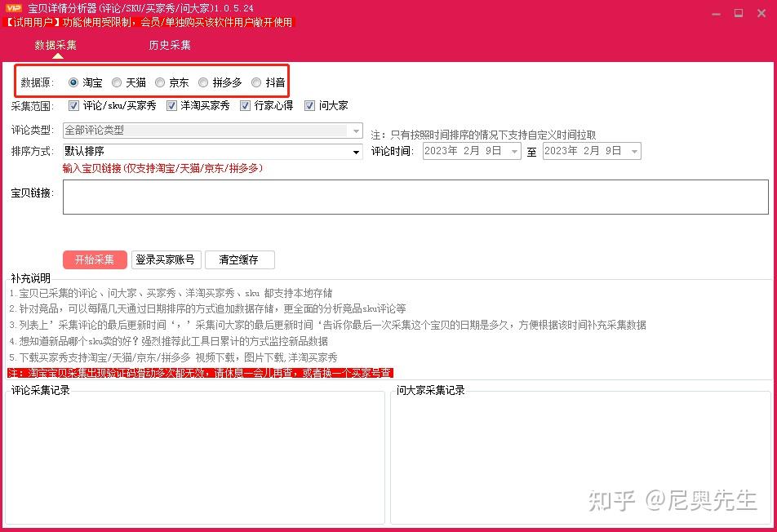Click the 开始采集 button

(x=95, y=259)
